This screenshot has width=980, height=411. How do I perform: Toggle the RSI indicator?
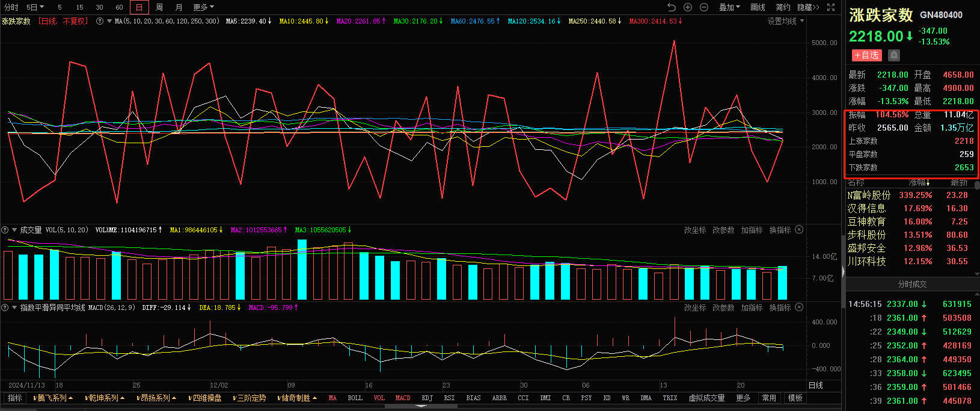click(x=449, y=398)
